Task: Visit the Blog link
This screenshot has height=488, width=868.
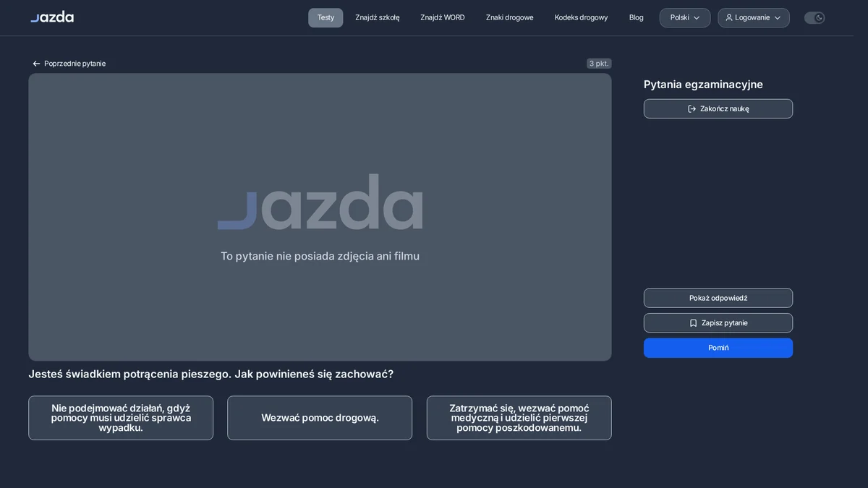Action: pos(637,17)
